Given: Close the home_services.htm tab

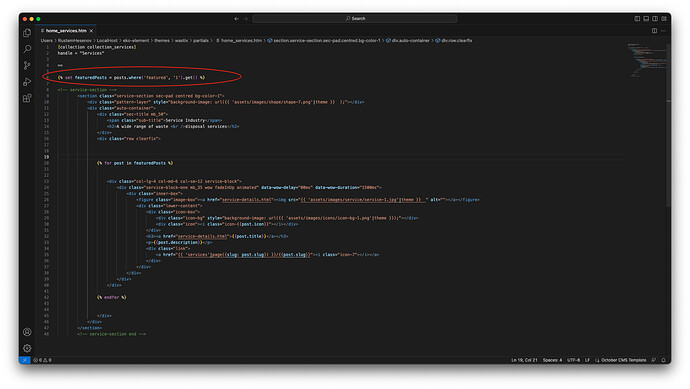Looking at the screenshot, I should tap(91, 31).
